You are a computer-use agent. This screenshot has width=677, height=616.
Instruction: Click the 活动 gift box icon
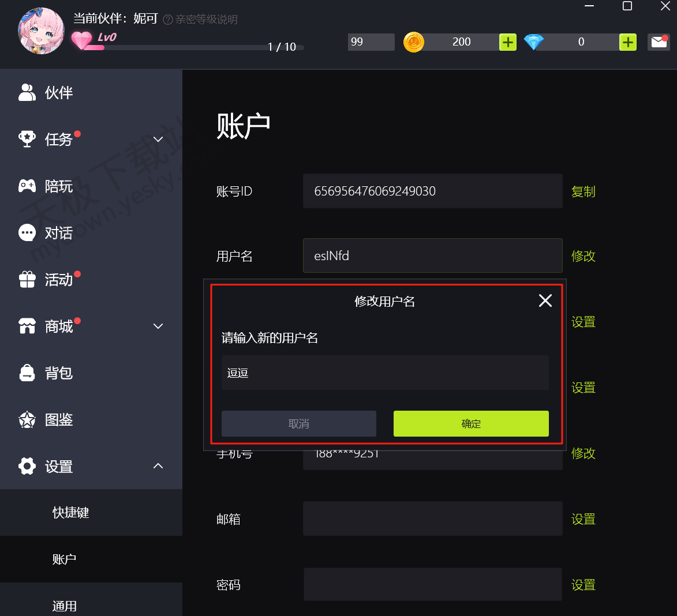point(27,280)
